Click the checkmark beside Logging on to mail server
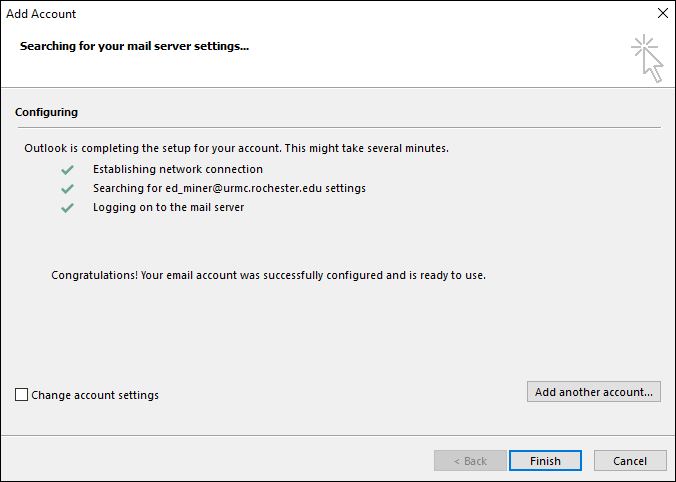Image resolution: width=676 pixels, height=482 pixels. (67, 208)
